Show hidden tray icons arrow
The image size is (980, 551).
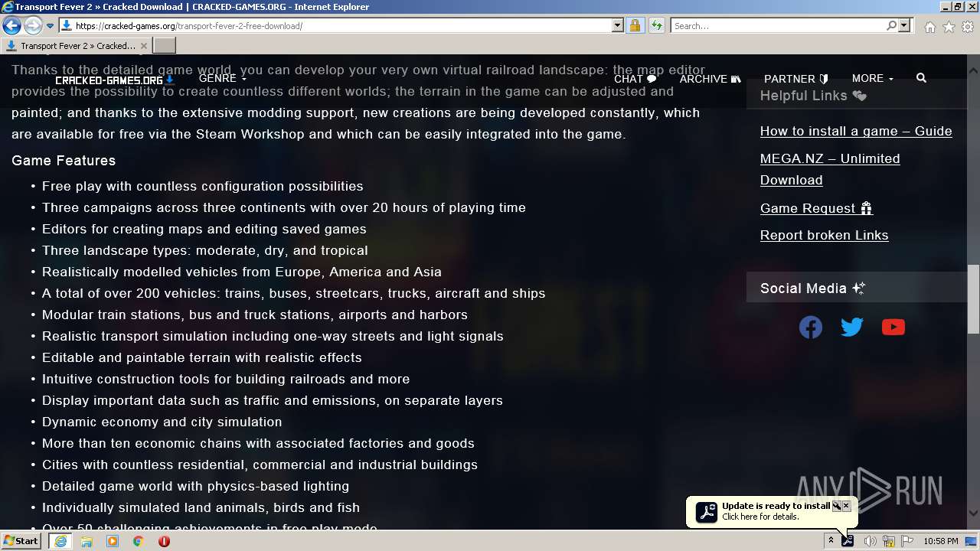click(831, 541)
